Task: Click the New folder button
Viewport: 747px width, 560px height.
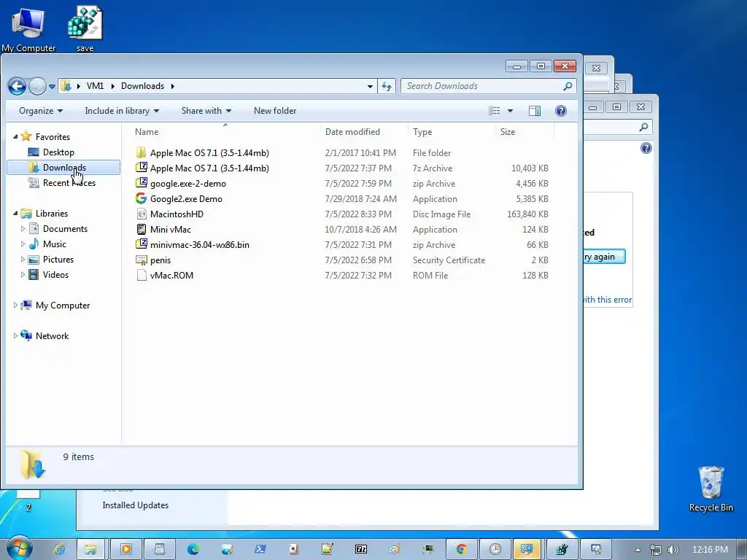Action: (275, 111)
